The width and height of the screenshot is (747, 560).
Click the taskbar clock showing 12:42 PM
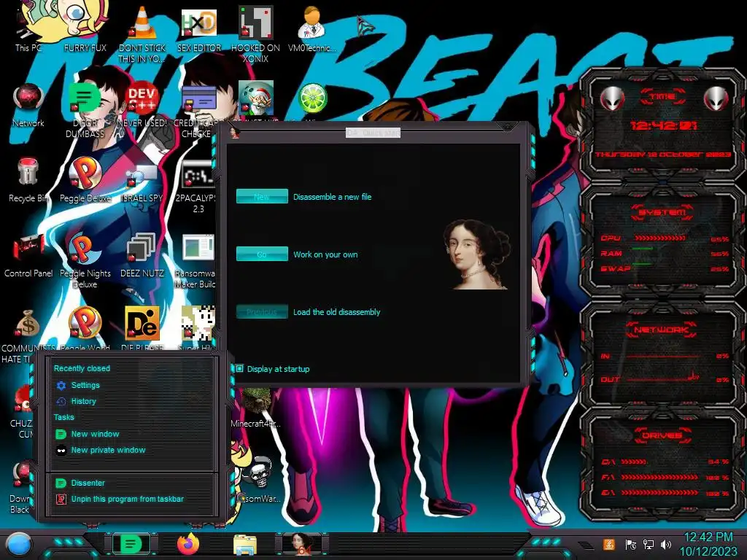click(x=708, y=544)
